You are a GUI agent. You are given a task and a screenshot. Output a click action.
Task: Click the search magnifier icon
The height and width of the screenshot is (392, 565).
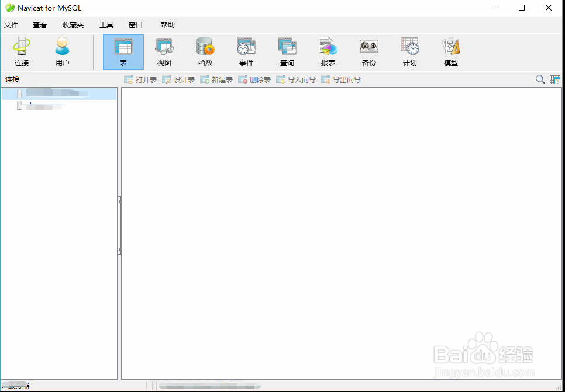(x=540, y=79)
